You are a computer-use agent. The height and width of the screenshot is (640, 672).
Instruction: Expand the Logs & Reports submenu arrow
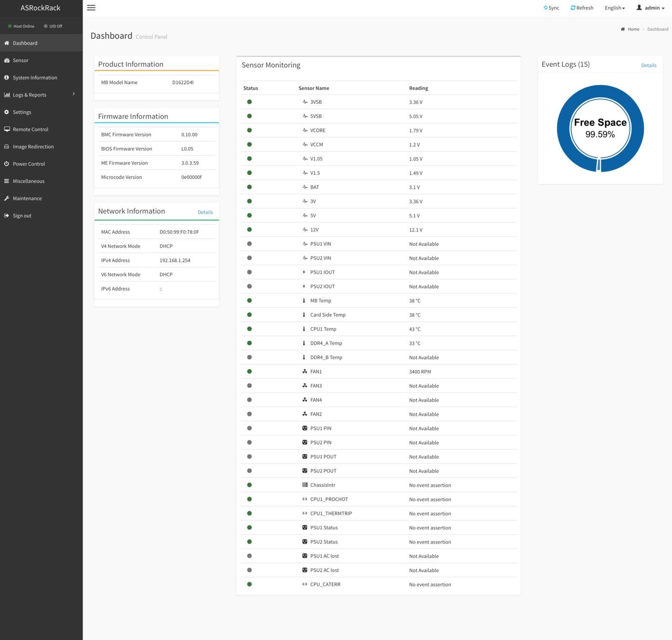click(74, 94)
